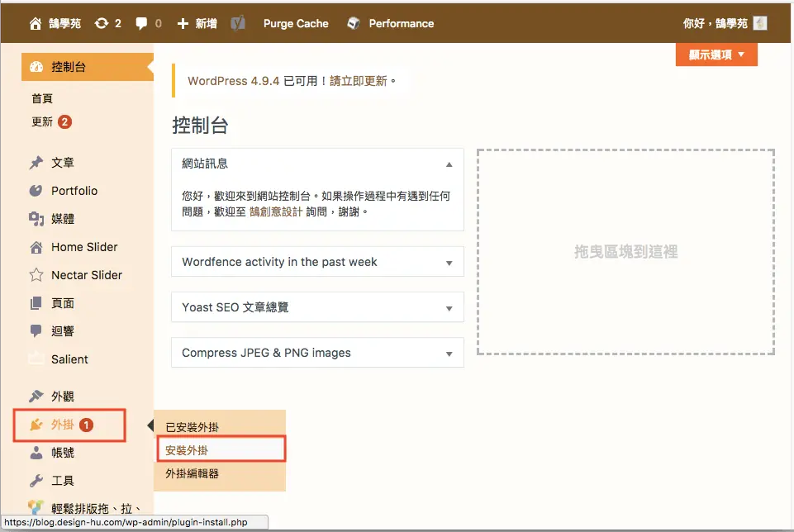This screenshot has width=794, height=532.
Task: Open updates via refresh icon in admin bar
Action: coord(102,23)
